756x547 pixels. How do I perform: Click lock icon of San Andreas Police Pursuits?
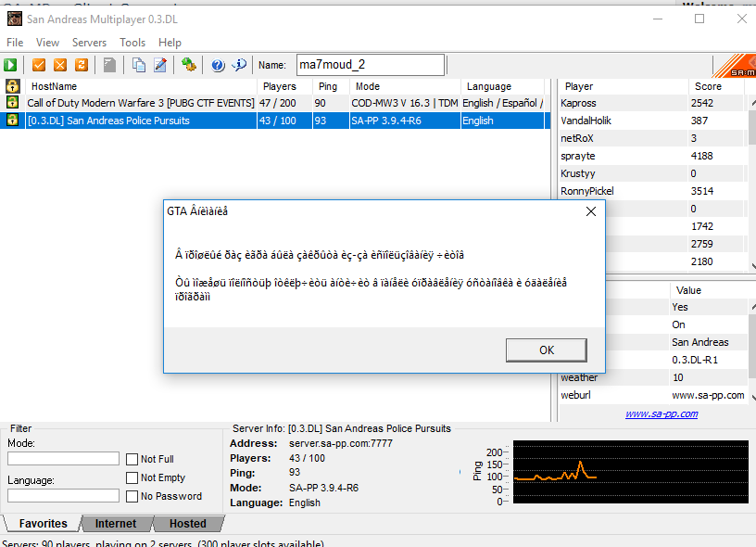[13, 121]
